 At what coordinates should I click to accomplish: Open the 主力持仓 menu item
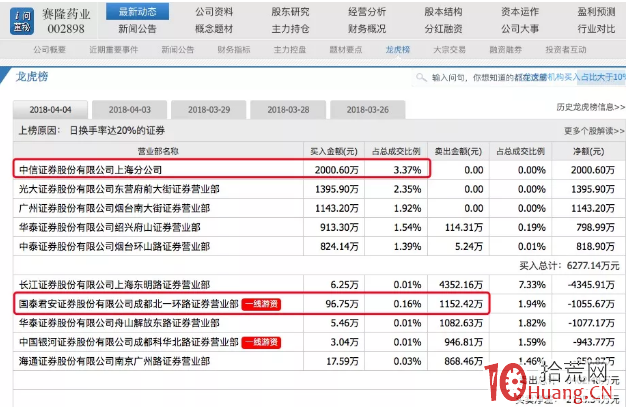[x=290, y=29]
